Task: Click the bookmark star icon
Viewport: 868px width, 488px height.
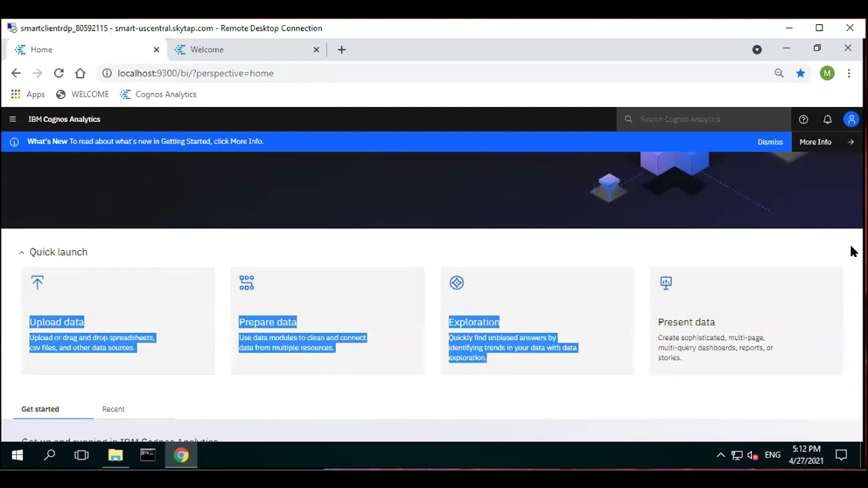Action: [801, 73]
